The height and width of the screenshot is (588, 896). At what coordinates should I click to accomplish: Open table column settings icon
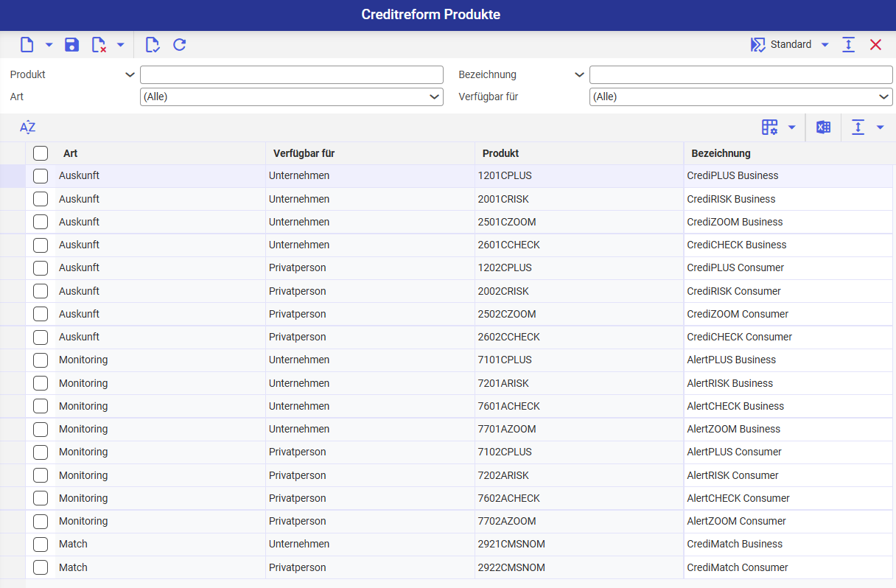coord(769,127)
